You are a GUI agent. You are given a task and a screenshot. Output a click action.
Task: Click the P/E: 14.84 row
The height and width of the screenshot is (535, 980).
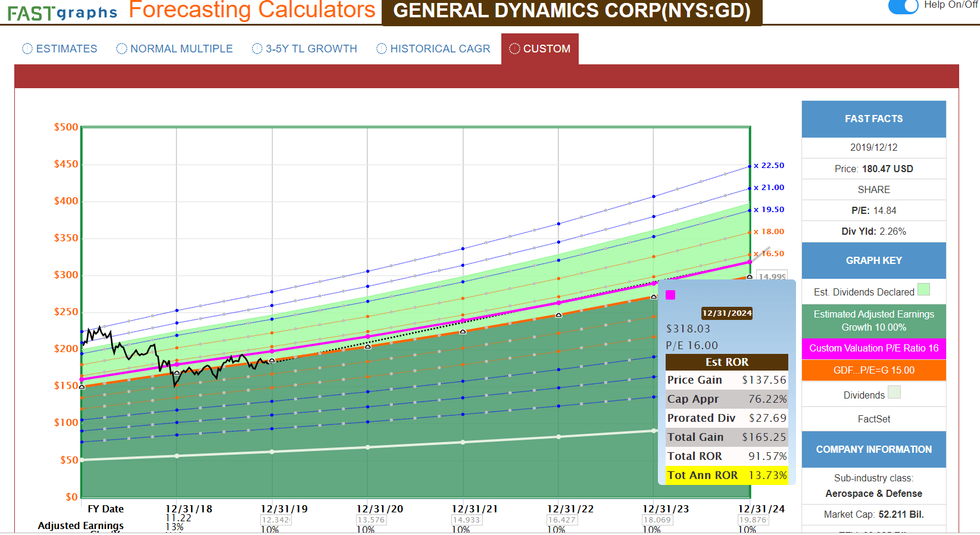[874, 210]
